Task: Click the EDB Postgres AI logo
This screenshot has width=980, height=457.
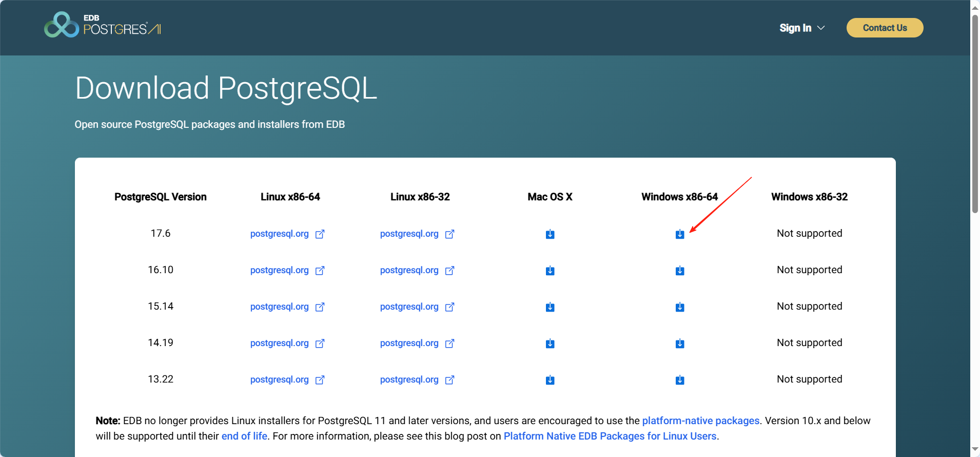Action: coord(103,25)
